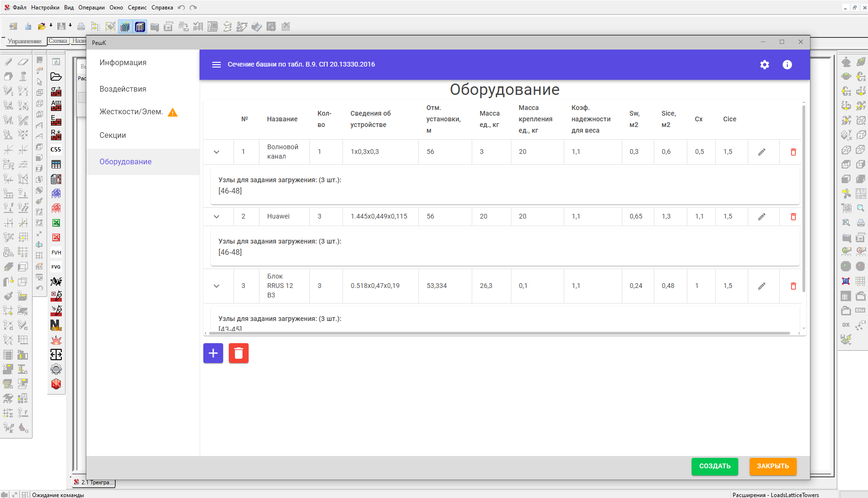The image size is (868, 498).
Task: Switch to the Секции section
Action: point(113,135)
